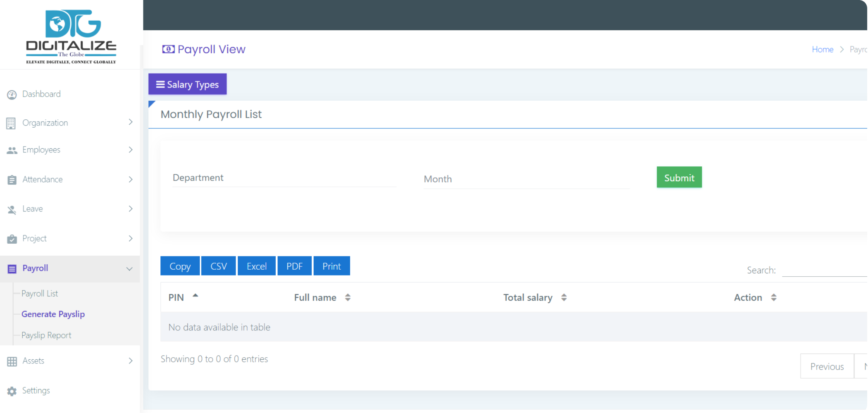Export the table as CSV
The image size is (868, 413).
click(x=219, y=266)
